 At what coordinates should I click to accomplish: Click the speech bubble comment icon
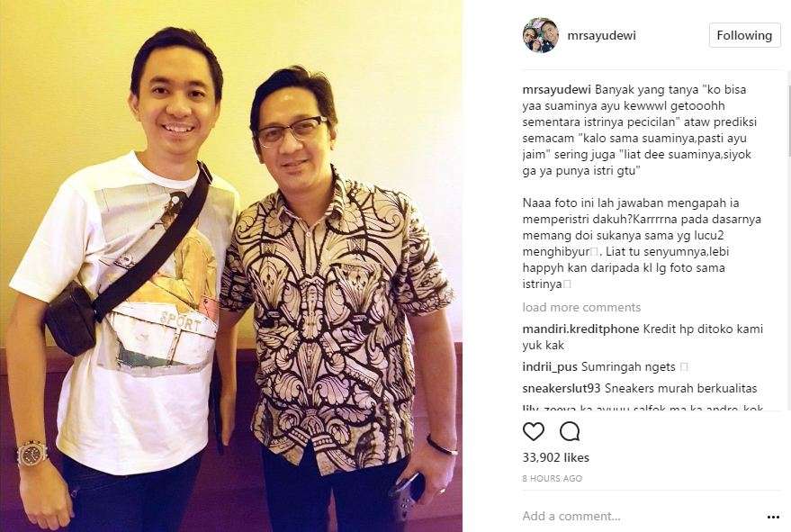[570, 432]
